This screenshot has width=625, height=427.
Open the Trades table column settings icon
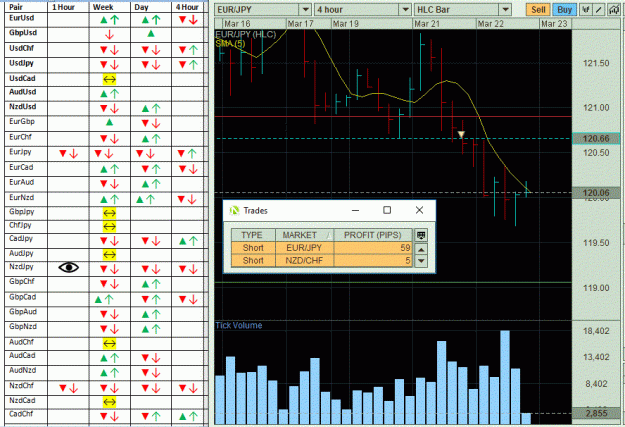click(x=421, y=235)
